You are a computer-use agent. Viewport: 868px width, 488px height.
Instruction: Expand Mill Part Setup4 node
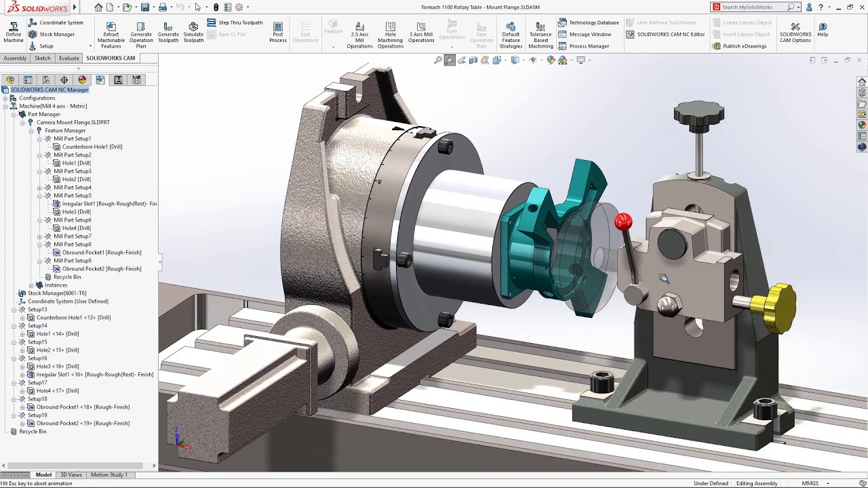[40, 187]
